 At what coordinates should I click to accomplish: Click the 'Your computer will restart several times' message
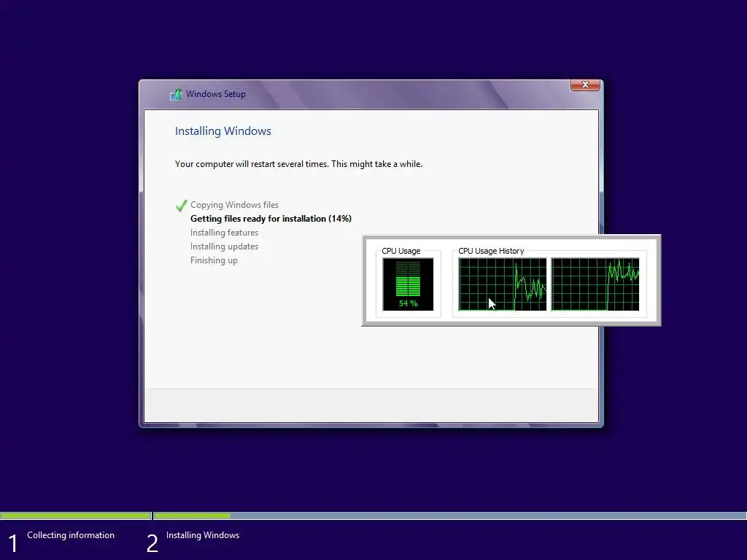click(298, 164)
